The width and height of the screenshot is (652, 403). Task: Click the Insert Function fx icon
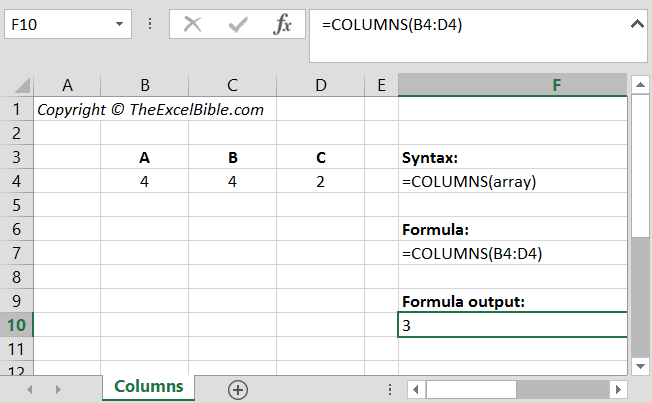tap(283, 25)
